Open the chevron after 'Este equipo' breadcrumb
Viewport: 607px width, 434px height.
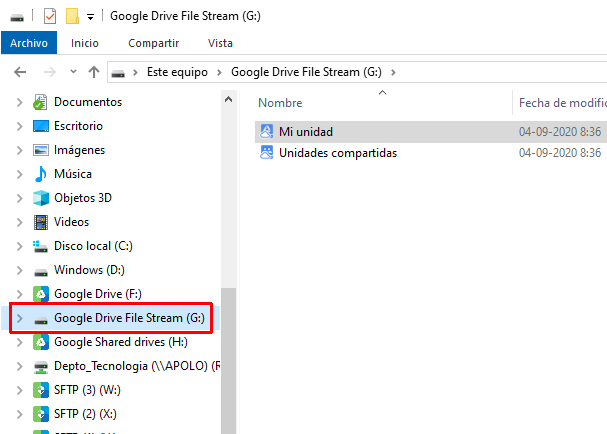click(219, 72)
